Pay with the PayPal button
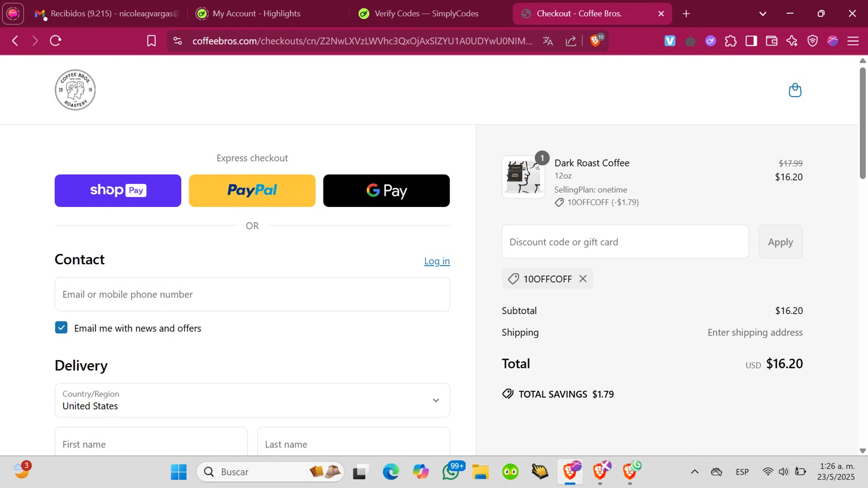The width and height of the screenshot is (868, 488). click(252, 191)
